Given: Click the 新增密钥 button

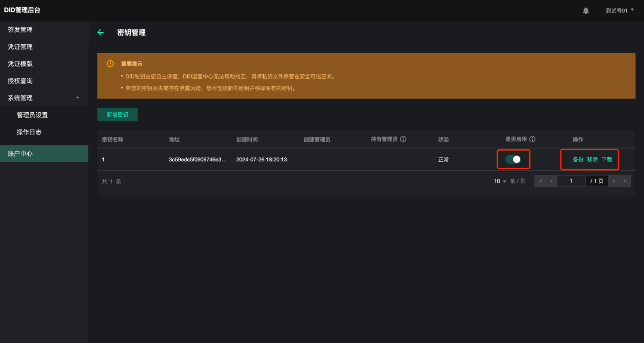Looking at the screenshot, I should [x=117, y=114].
